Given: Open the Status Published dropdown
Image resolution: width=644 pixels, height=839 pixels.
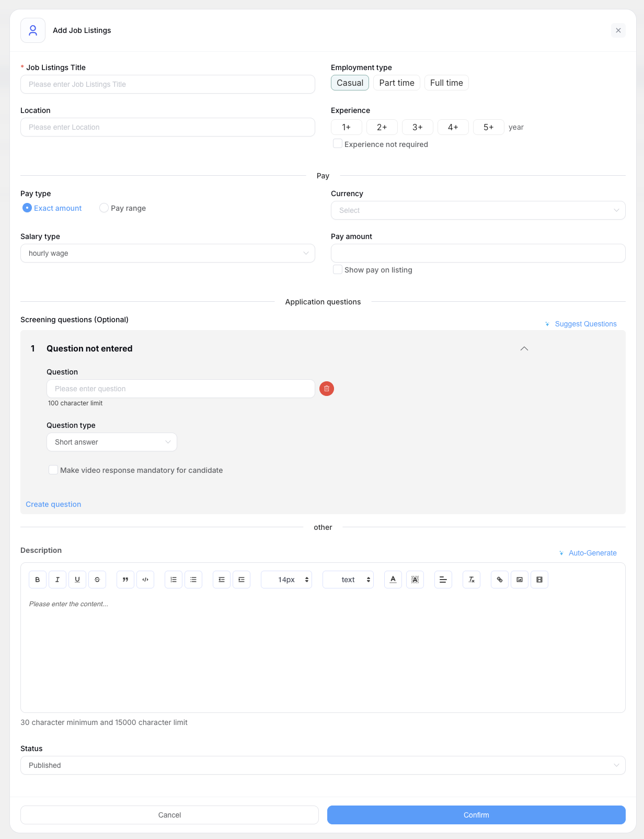Looking at the screenshot, I should point(323,765).
